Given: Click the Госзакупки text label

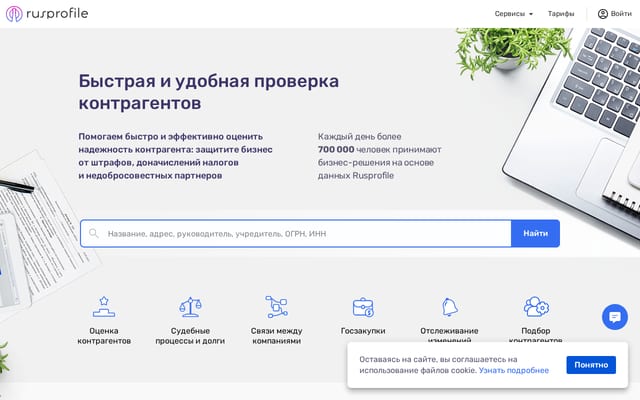Looking at the screenshot, I should (363, 331).
